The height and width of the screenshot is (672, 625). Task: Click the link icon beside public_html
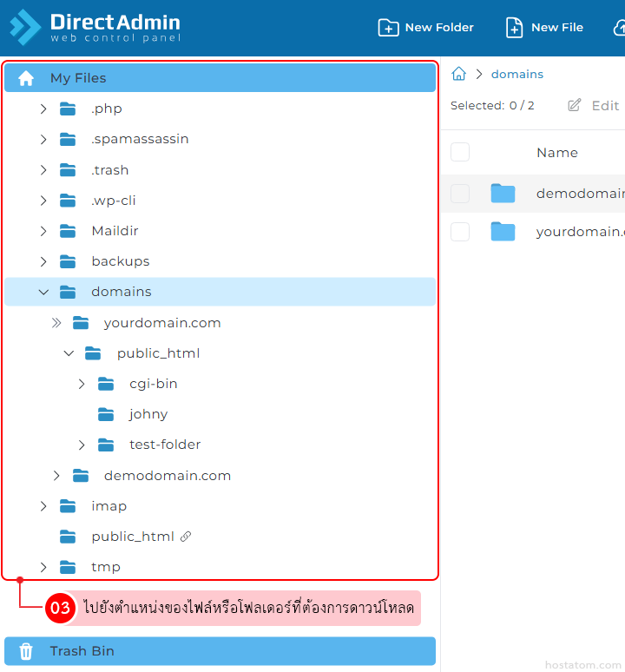(x=185, y=537)
